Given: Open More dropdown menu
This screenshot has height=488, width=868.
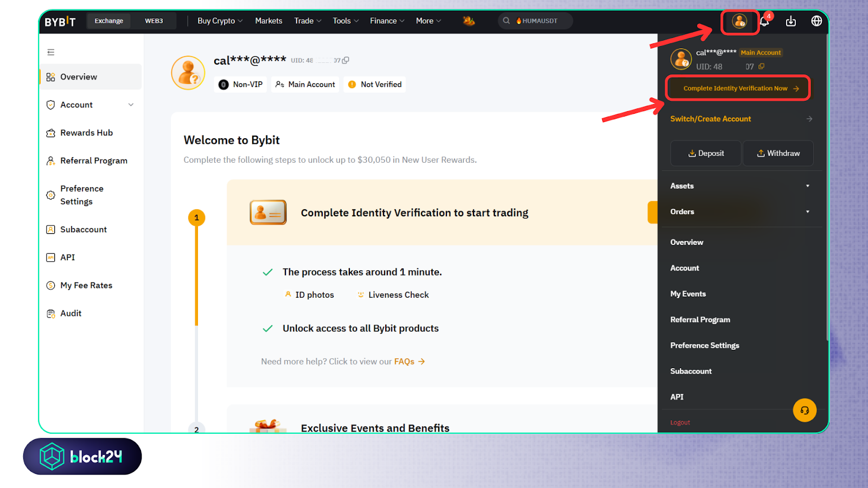Looking at the screenshot, I should [x=429, y=21].
